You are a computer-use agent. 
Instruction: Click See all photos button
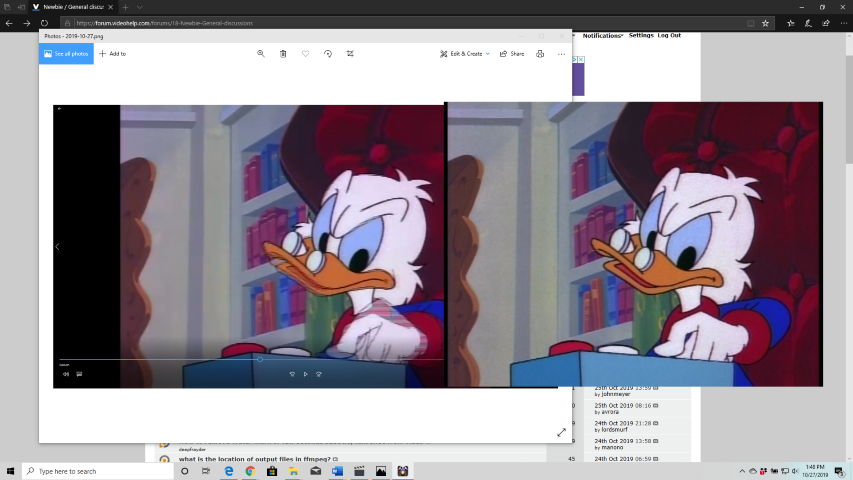point(66,53)
